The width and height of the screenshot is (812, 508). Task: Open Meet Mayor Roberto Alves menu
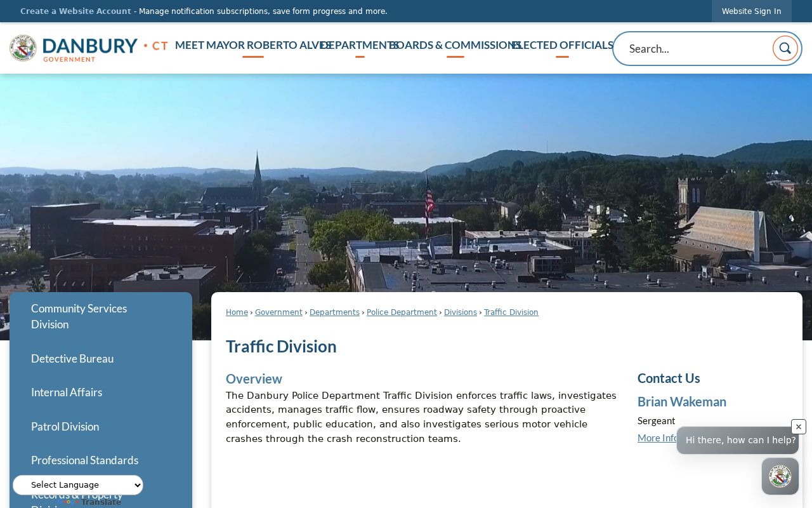point(253,45)
